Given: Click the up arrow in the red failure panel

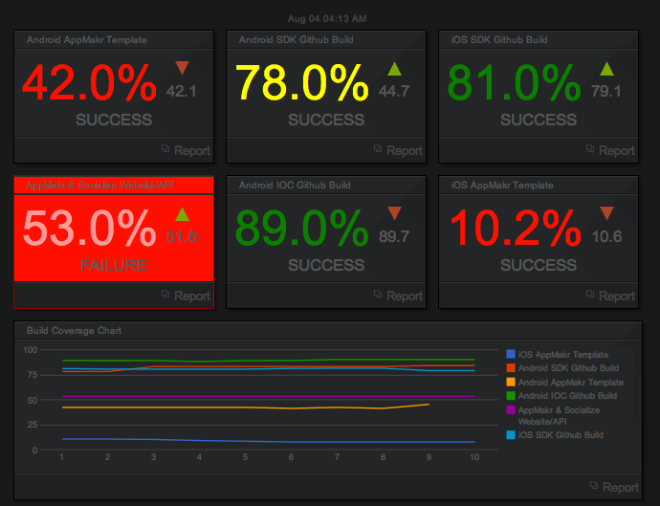Looking at the screenshot, I should pos(182,214).
